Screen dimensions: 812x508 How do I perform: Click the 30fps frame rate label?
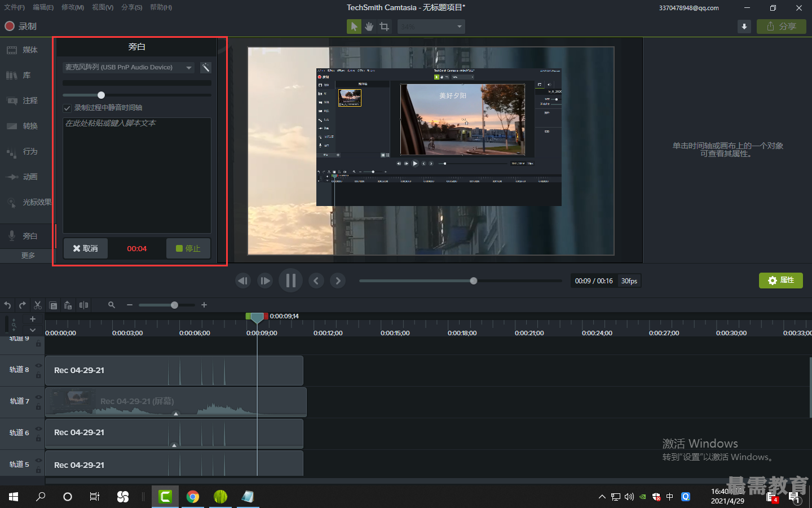click(x=629, y=281)
